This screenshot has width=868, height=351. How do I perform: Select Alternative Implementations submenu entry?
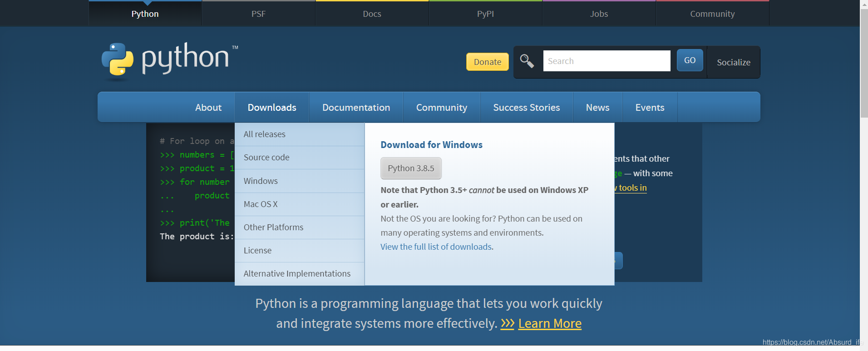click(300, 274)
